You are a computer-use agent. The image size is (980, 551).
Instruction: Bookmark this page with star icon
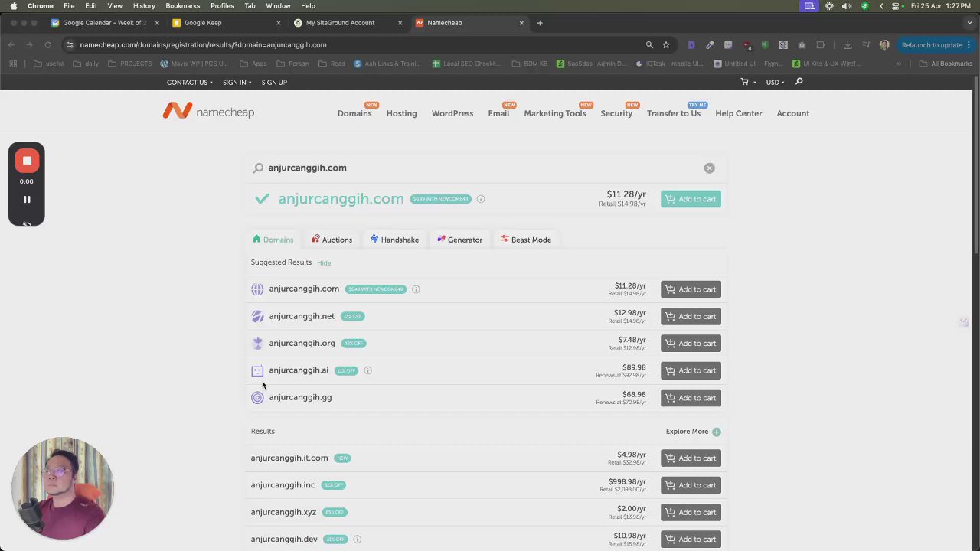click(x=666, y=44)
